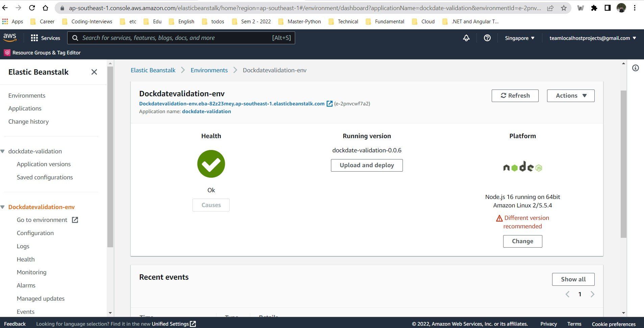Open account menu for teamlocalhostprojects@gmail.com

(x=593, y=38)
